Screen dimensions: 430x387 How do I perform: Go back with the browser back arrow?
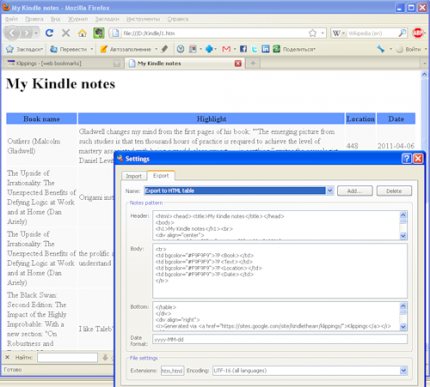pyautogui.click(x=12, y=33)
